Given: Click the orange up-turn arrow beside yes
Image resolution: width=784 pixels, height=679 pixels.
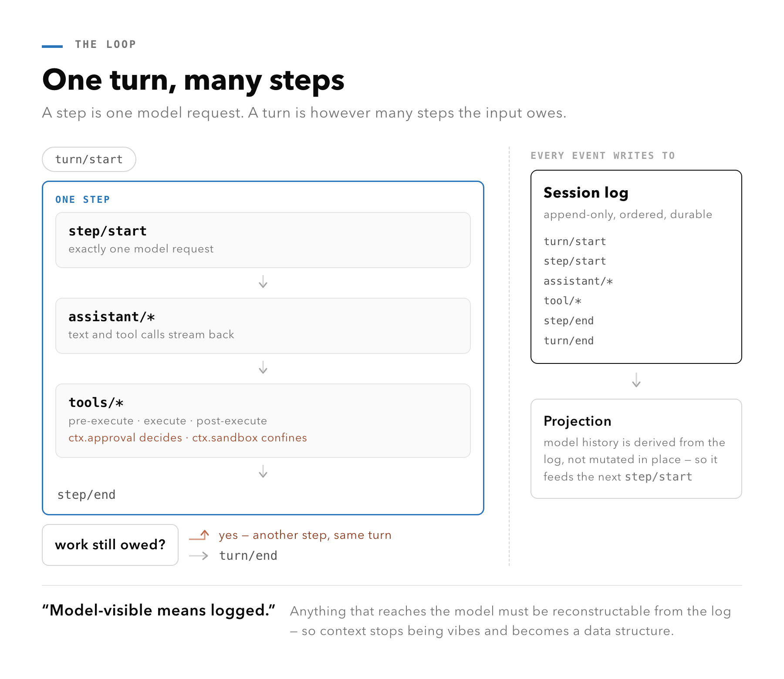Looking at the screenshot, I should [x=199, y=535].
